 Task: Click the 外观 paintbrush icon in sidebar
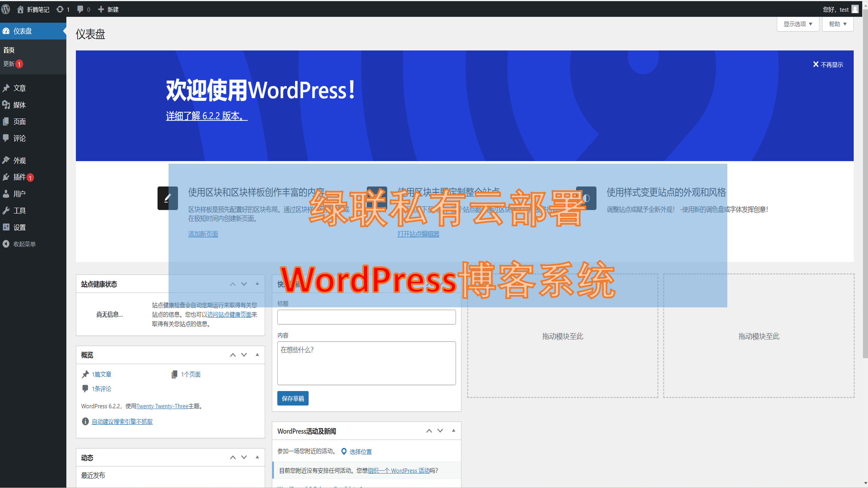pyautogui.click(x=6, y=160)
